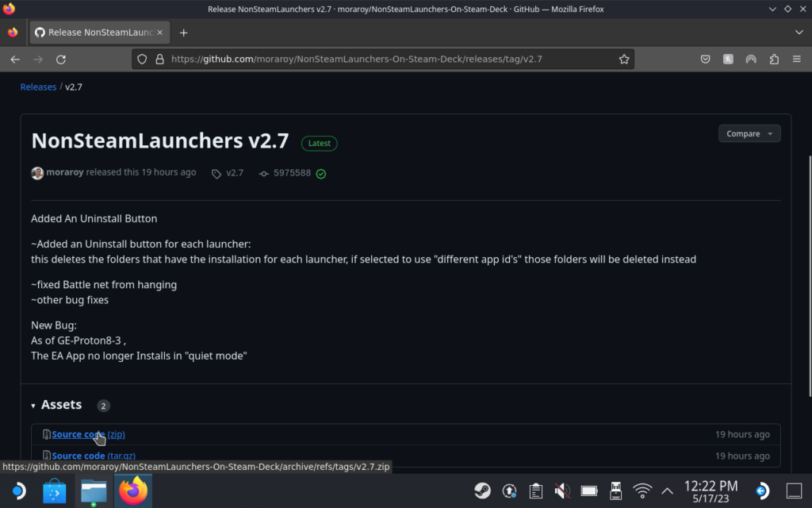
Task: Save this page to Pocket
Action: click(x=705, y=59)
